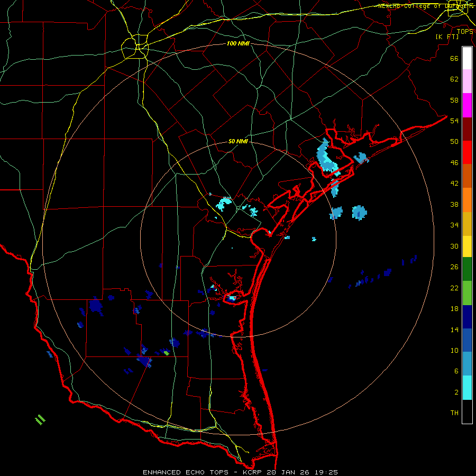Image resolution: width=476 pixels, height=476 pixels.
Task: Click the legend label 58
Action: pyautogui.click(x=454, y=100)
